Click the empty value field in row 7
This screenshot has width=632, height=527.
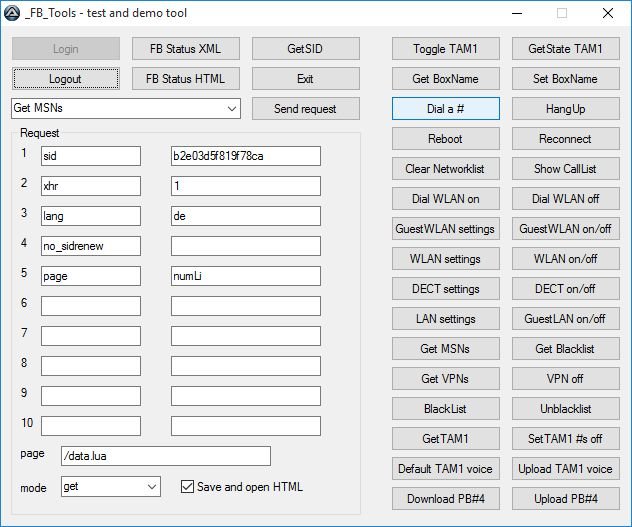point(246,336)
